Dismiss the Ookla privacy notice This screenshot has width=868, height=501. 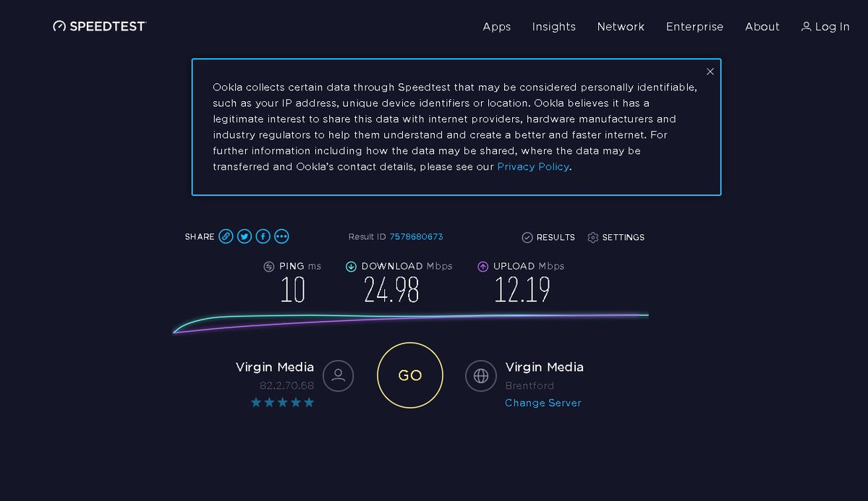(710, 72)
